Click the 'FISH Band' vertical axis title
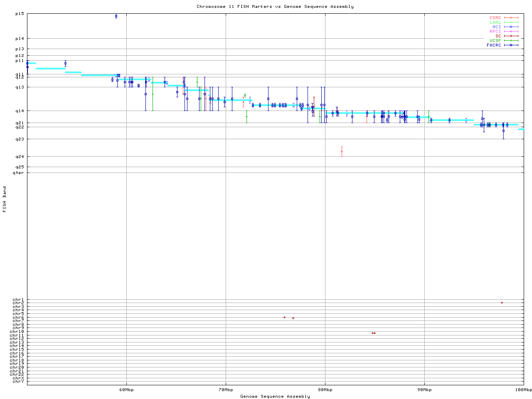 click(5, 199)
